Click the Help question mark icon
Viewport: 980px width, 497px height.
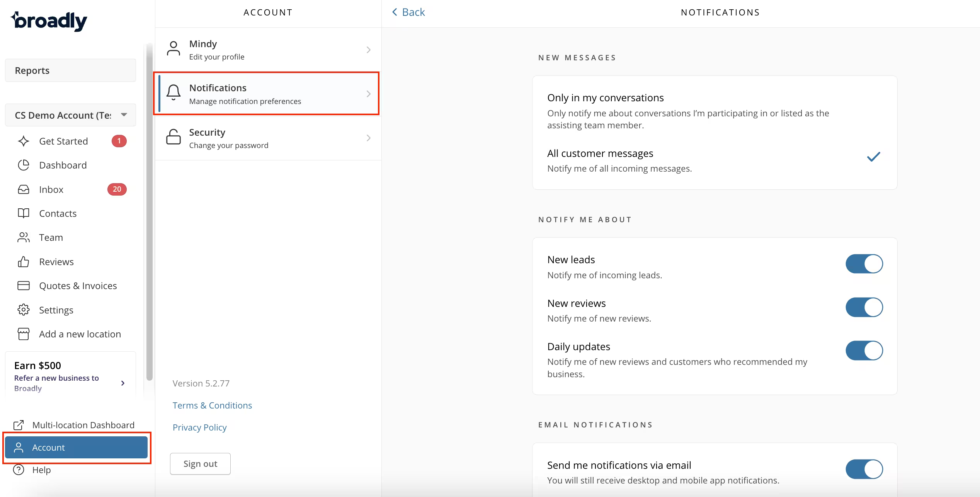tap(19, 470)
